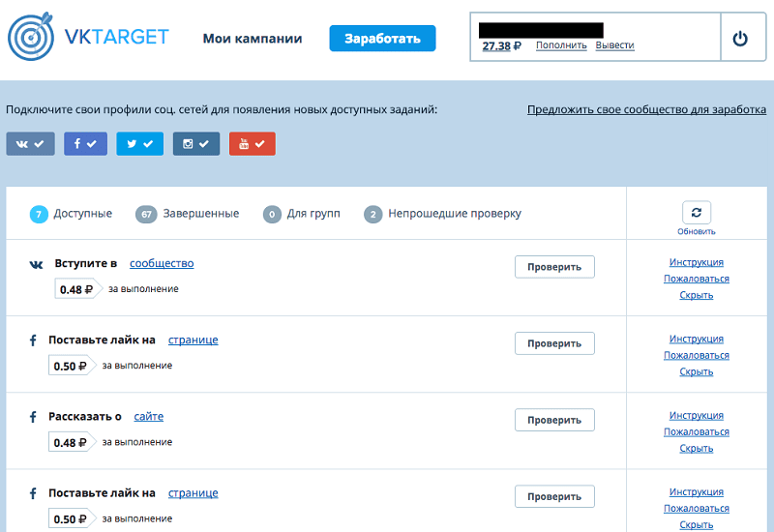Open Предложить свое сообщество для заработка link
Image resolution: width=774 pixels, height=532 pixels.
point(646,109)
